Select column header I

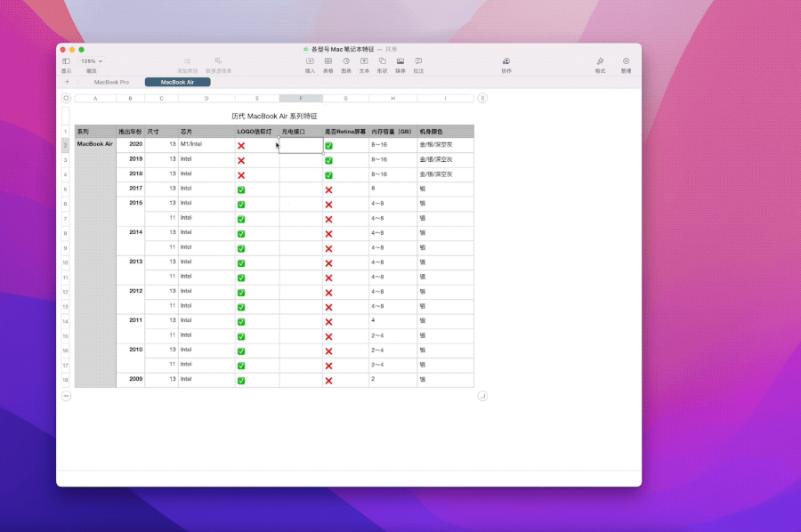[x=446, y=99]
